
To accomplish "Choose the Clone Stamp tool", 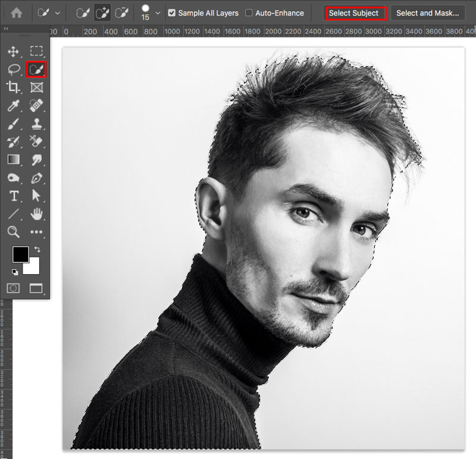I will tap(36, 123).
